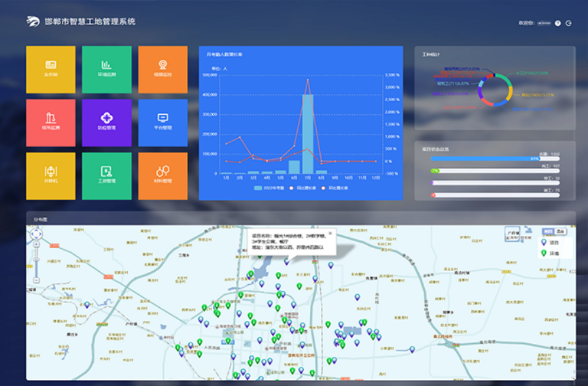
Task: Open the red tower crane monitoring tile
Action: click(50, 122)
